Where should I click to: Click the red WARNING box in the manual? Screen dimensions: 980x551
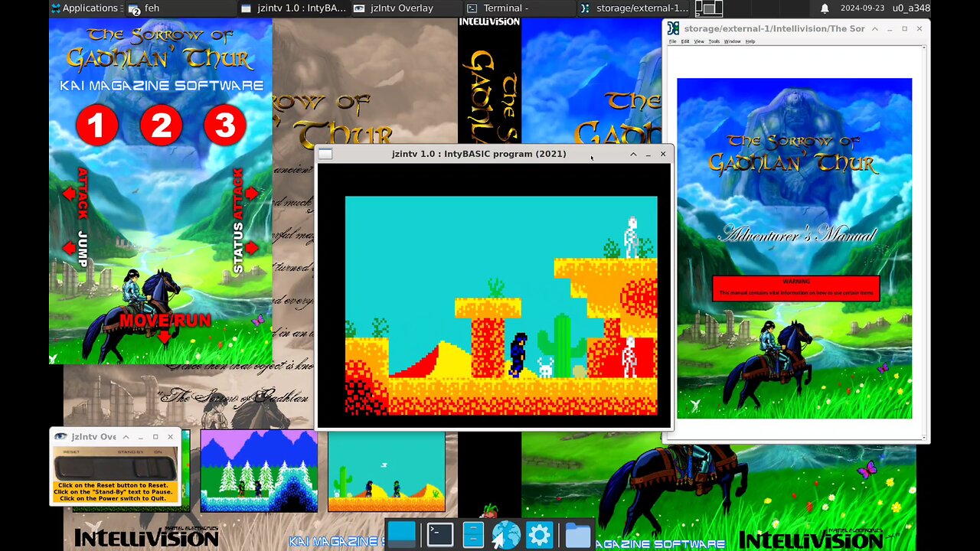click(795, 288)
